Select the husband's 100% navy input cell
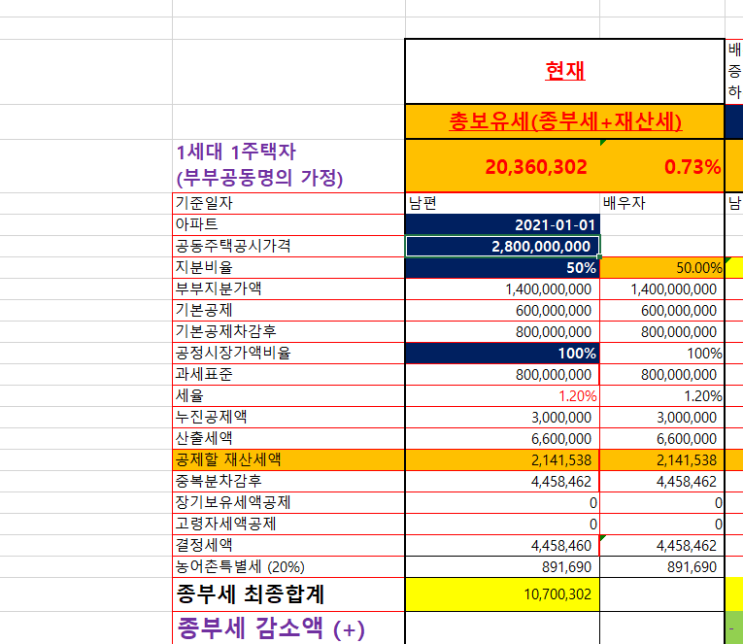The image size is (743, 644). click(503, 353)
